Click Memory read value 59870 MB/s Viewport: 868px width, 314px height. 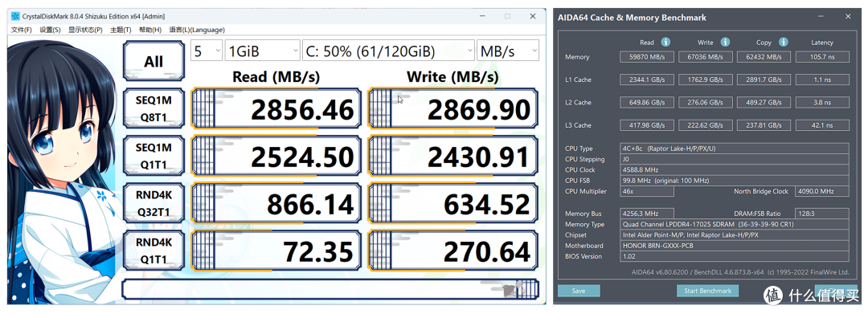click(x=646, y=57)
